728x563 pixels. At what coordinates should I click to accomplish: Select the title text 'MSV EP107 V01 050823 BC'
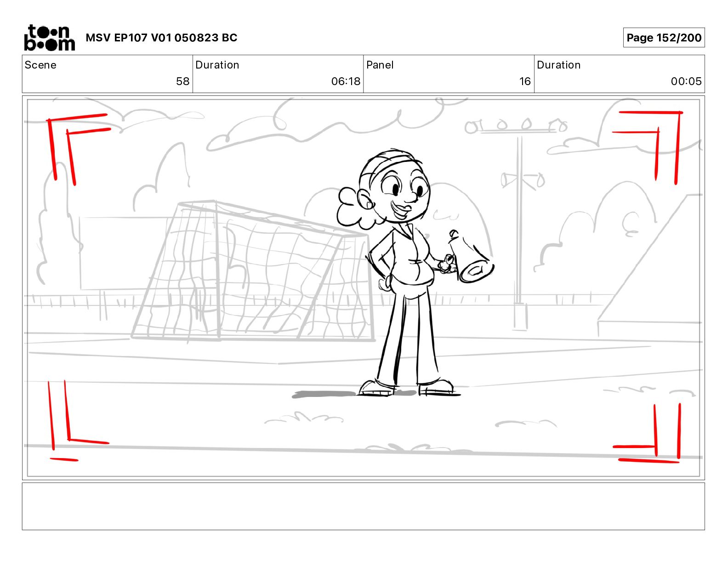(x=161, y=38)
